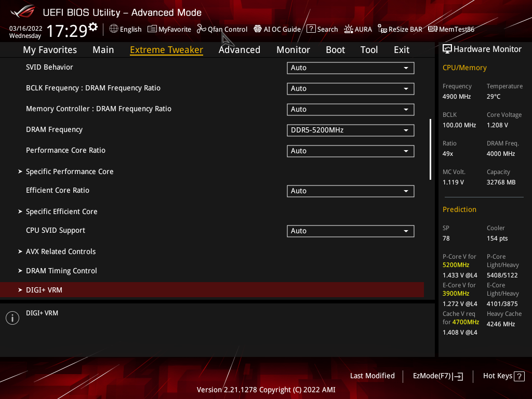This screenshot has width=532, height=399.
Task: Switch to Tool tab
Action: click(369, 50)
